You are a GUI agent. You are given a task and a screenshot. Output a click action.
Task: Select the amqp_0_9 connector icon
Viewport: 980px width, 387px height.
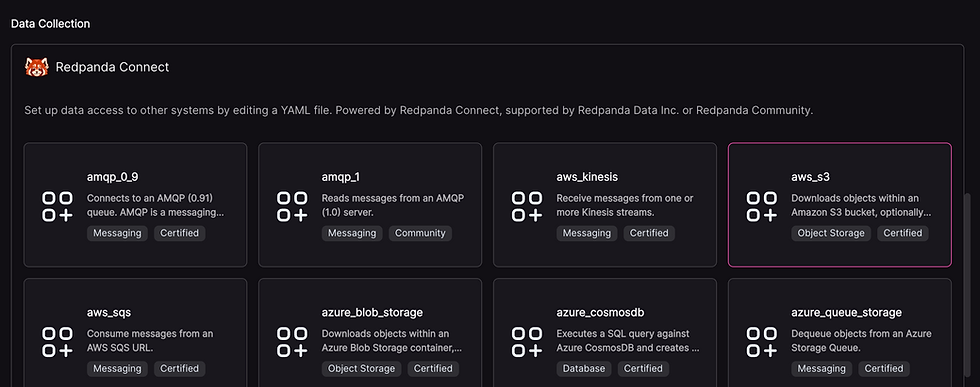[58, 207]
